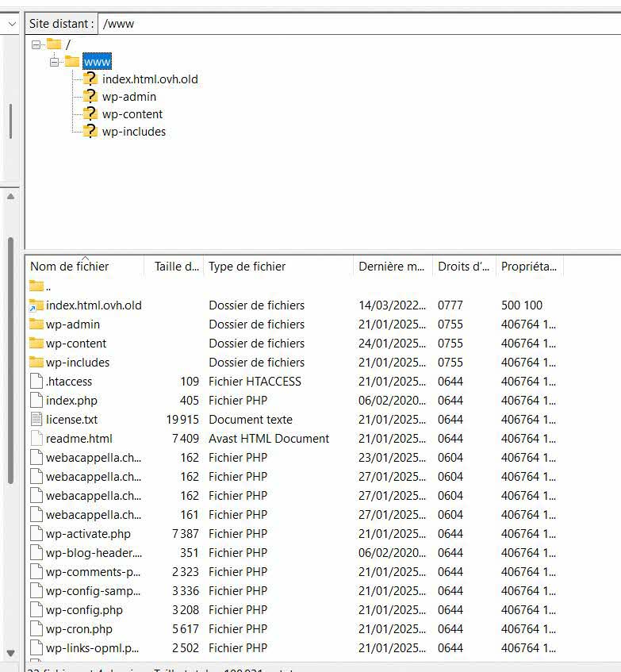Select the www folder icon in directory tree
The image size is (621, 672).
72,62
